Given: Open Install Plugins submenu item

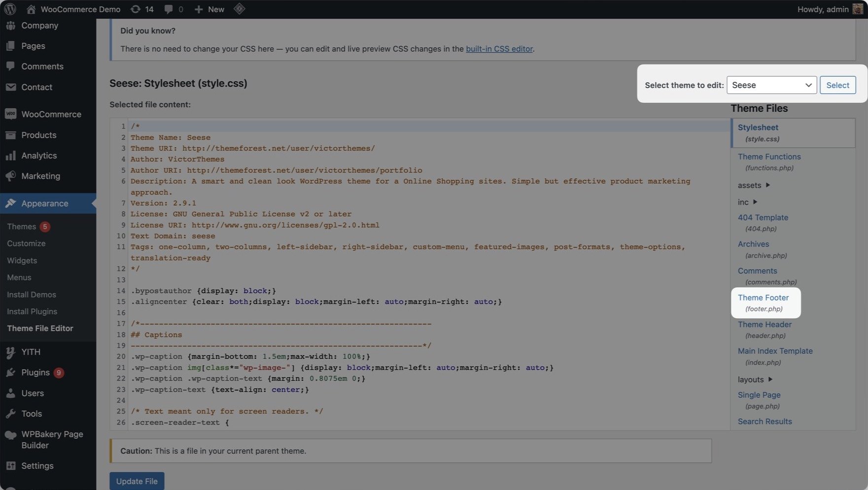Looking at the screenshot, I should pyautogui.click(x=32, y=311).
